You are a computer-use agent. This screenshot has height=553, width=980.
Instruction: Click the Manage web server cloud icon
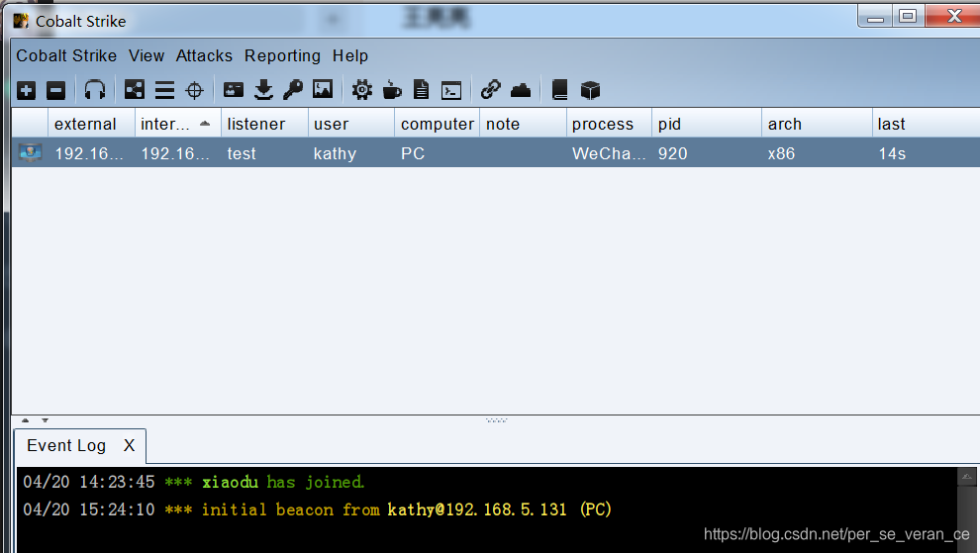click(521, 91)
